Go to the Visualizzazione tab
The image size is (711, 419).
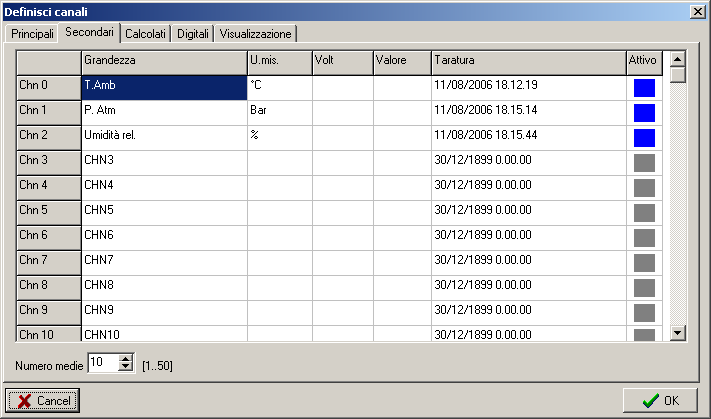255,34
